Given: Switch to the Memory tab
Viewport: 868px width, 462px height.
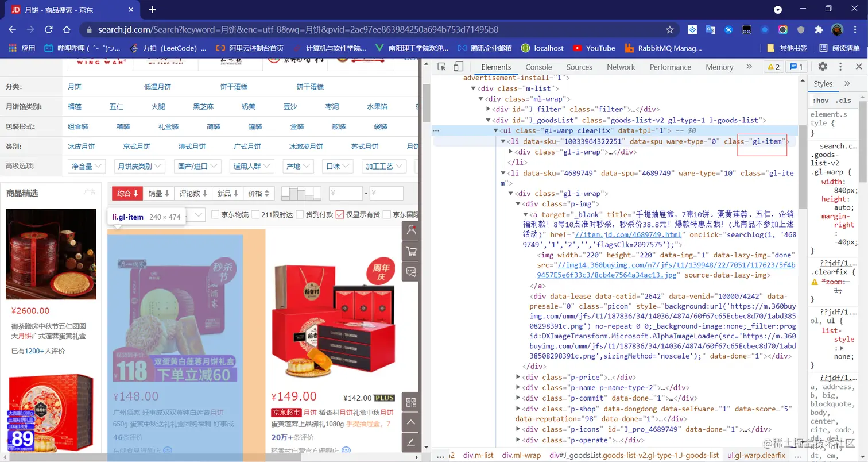Looking at the screenshot, I should [719, 67].
